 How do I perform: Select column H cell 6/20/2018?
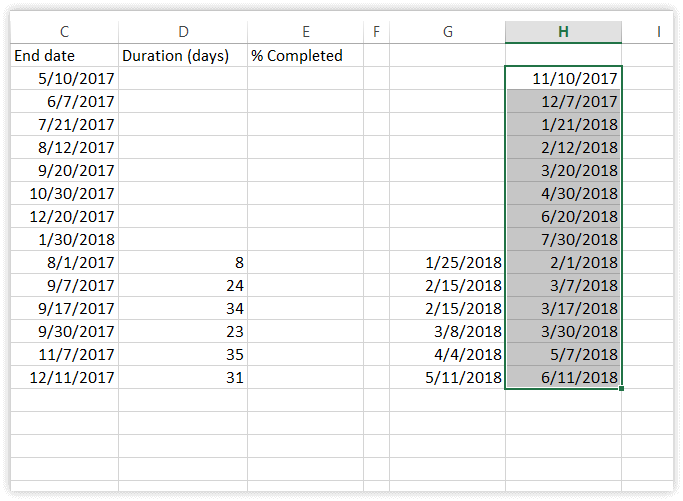point(563,217)
